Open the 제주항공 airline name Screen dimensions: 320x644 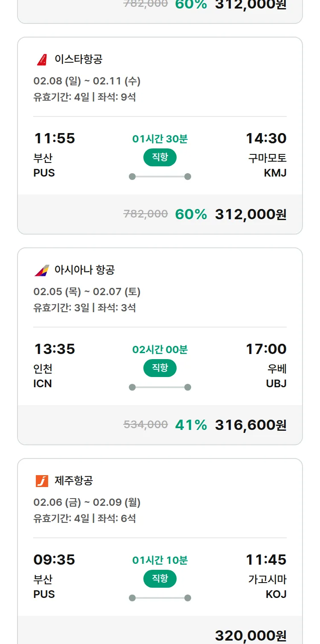[x=74, y=481]
